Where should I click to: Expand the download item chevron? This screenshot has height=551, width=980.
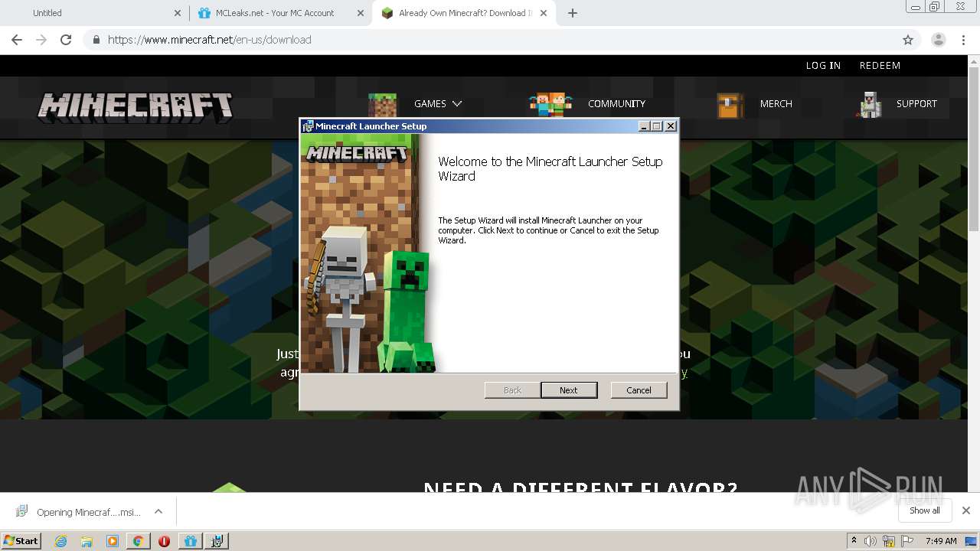point(158,511)
